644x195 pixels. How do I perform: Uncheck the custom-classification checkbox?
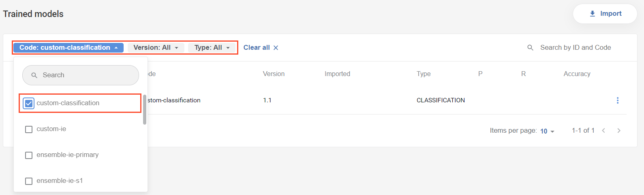click(29, 104)
